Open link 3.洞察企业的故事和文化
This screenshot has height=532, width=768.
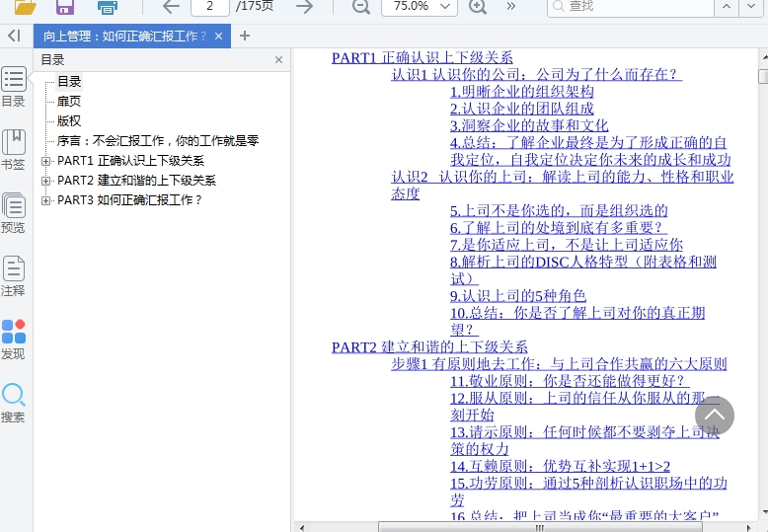click(x=529, y=126)
